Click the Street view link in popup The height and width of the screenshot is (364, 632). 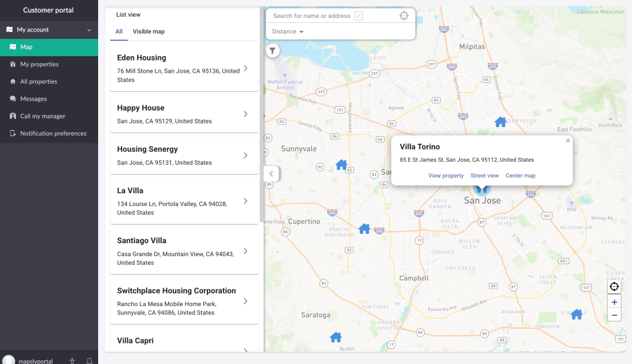tap(484, 176)
